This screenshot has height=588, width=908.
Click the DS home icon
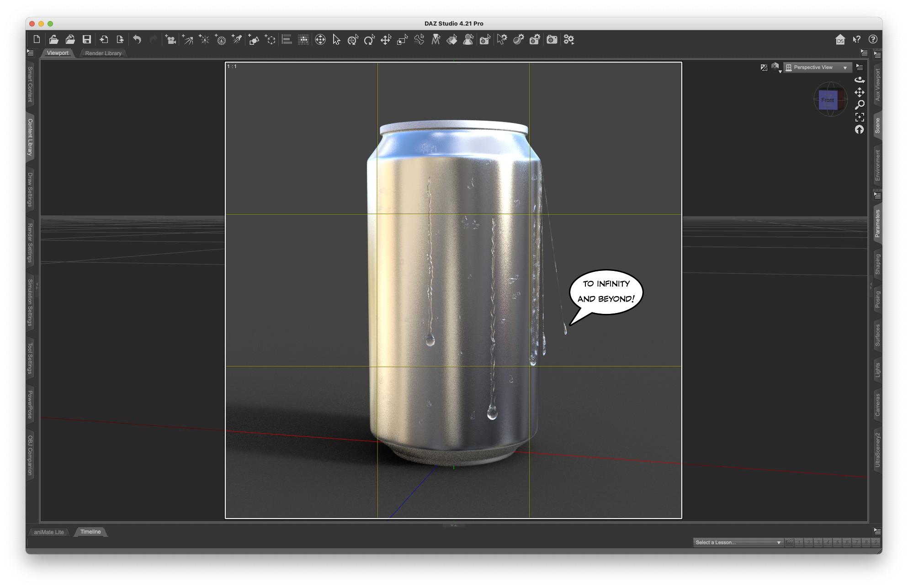pos(840,40)
